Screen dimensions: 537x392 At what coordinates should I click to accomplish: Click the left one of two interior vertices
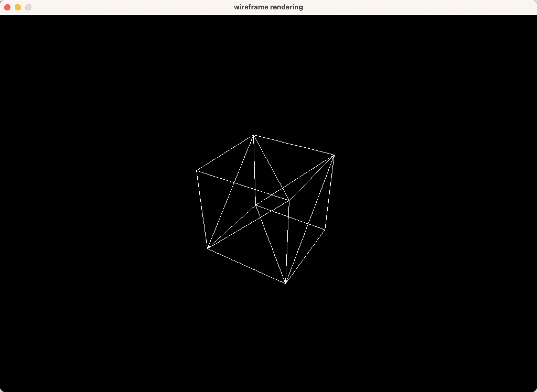(256, 205)
